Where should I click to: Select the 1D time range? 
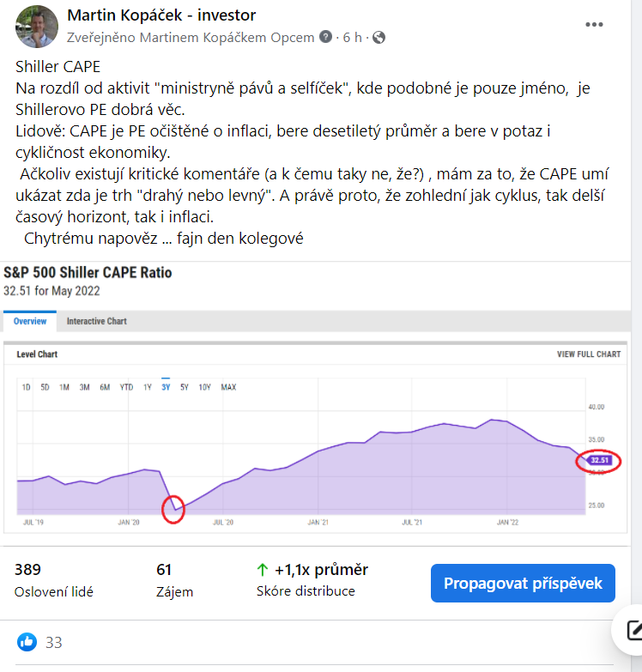[26, 387]
